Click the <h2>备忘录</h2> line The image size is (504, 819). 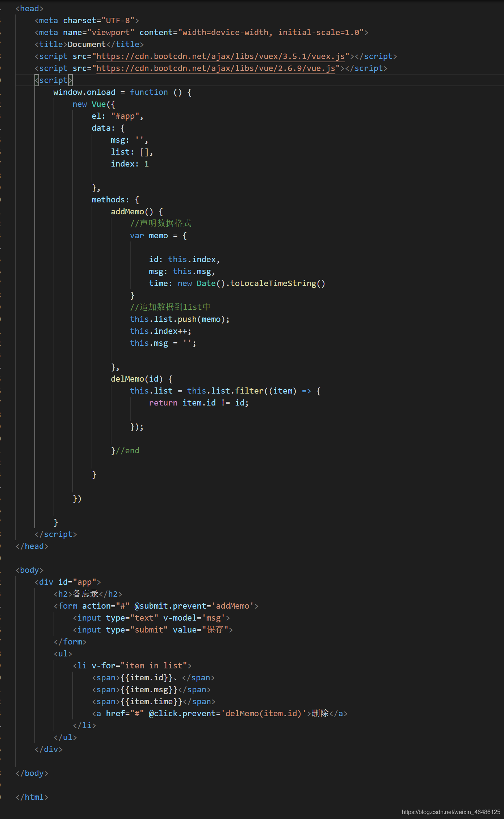tap(88, 594)
